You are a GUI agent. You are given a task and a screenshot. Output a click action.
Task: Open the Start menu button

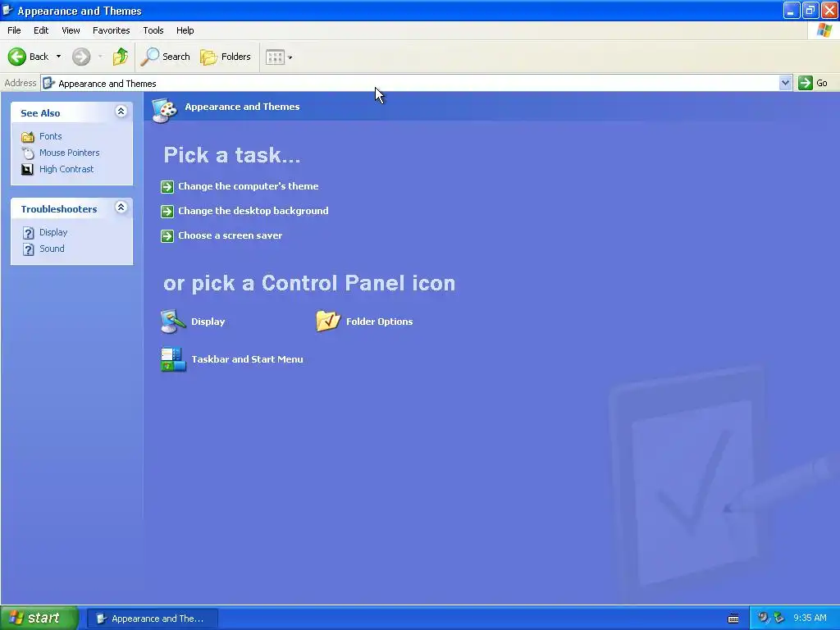click(x=39, y=619)
